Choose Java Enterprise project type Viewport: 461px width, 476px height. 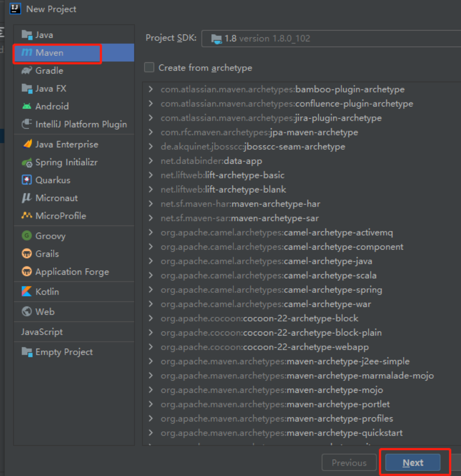coord(66,144)
